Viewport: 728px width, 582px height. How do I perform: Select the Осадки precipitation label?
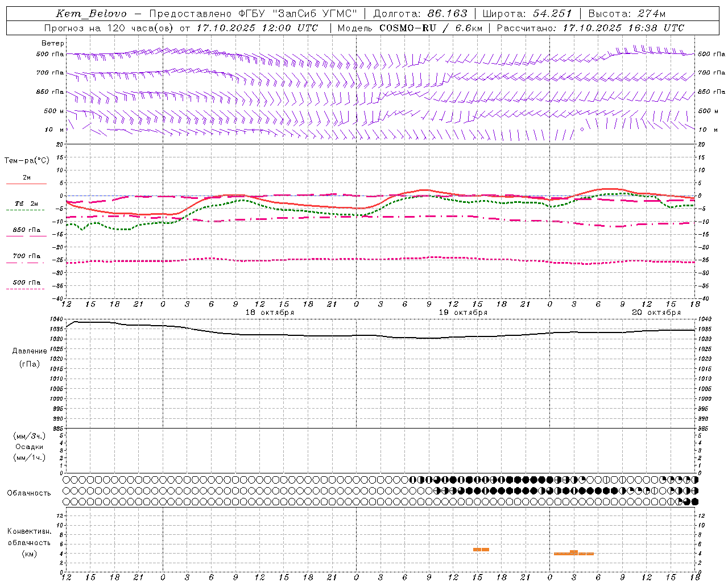point(30,447)
